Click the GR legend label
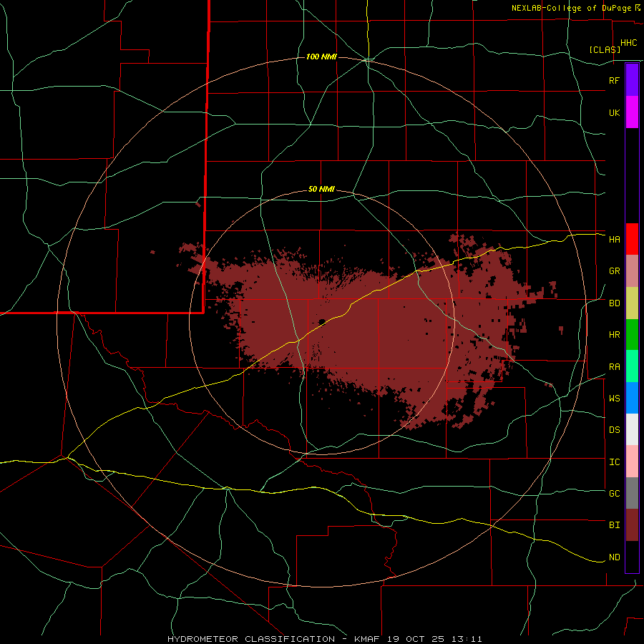The width and height of the screenshot is (644, 644). point(614,271)
